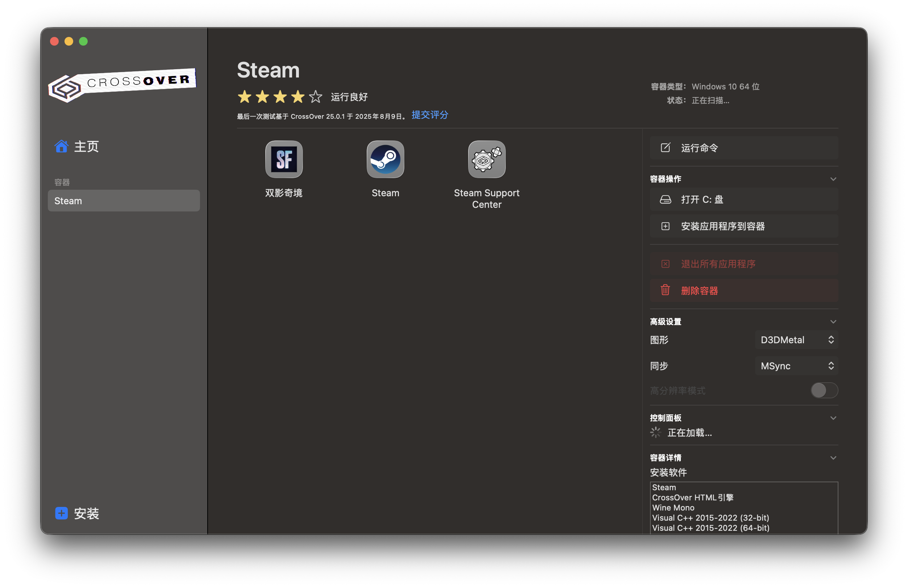Click the second rating star
Viewport: 908px width, 588px height.
click(262, 97)
